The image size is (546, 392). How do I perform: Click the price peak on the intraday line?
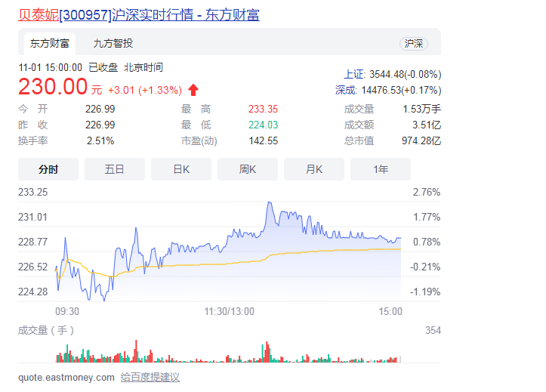click(269, 203)
